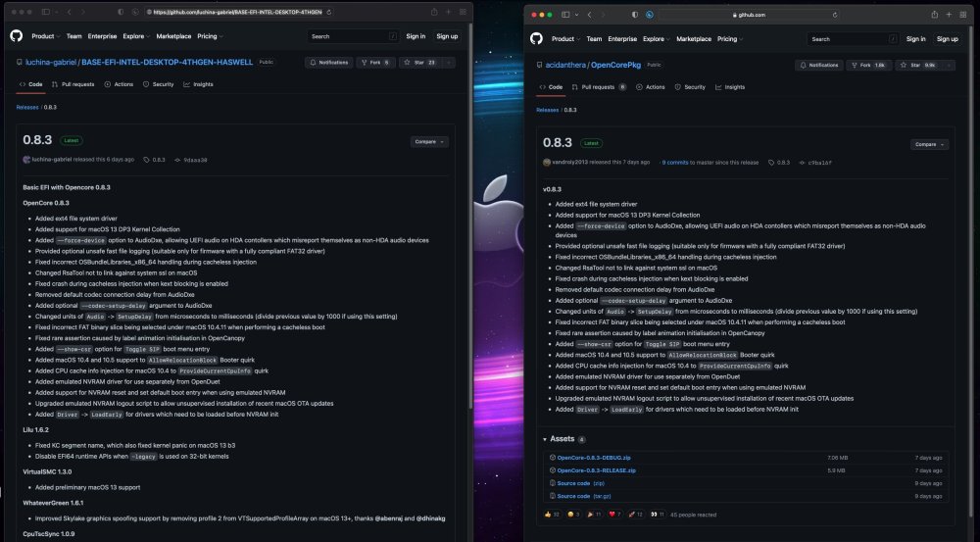
Task: Show tab overview in the OpenCorePkg Safari window
Action: (x=963, y=15)
